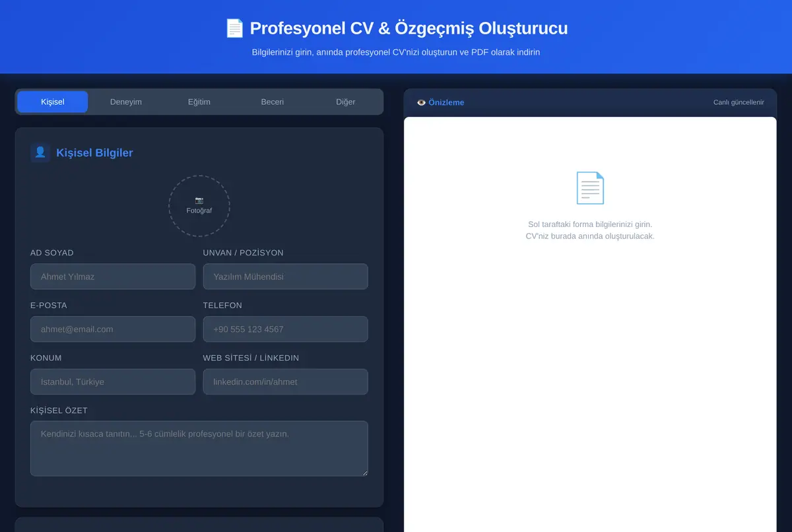Screen dimensions: 792x532
Task: Click the "CV'niz burada anında oluşturulacak." text
Action: tap(590, 236)
